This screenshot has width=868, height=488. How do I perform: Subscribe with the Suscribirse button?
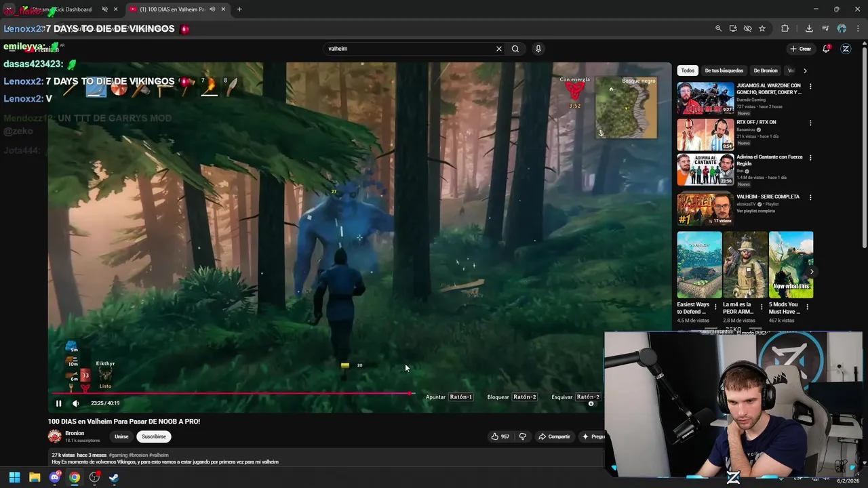click(x=154, y=436)
